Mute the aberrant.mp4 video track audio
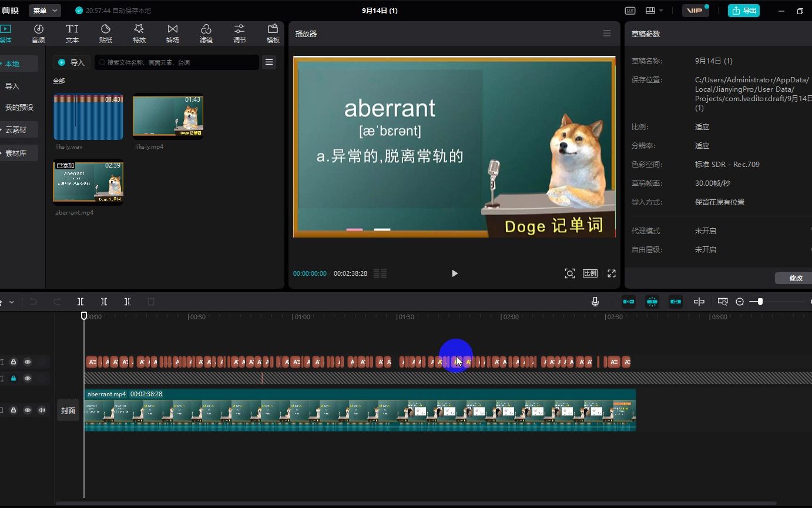 [41, 410]
